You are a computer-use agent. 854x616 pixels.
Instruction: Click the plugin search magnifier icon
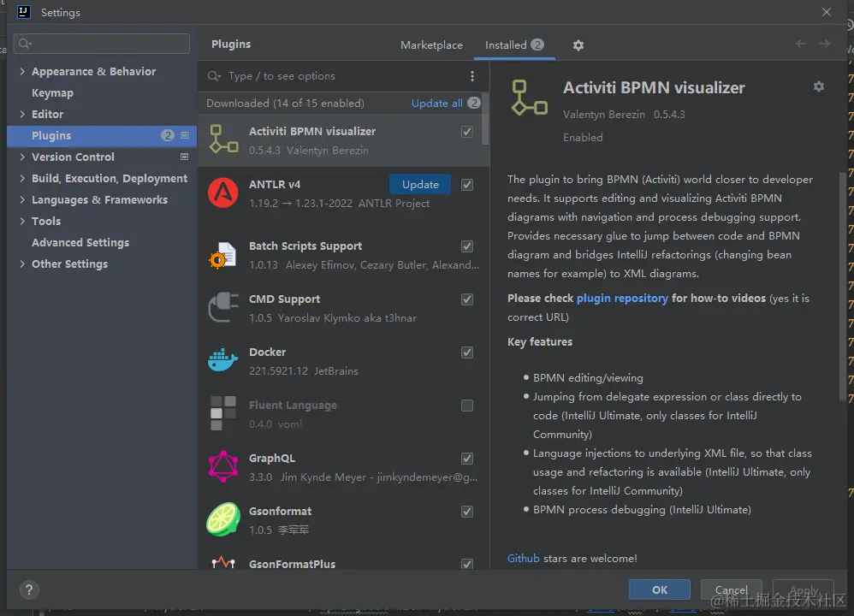pos(214,76)
